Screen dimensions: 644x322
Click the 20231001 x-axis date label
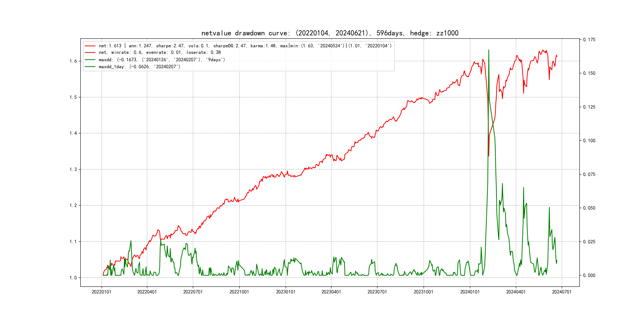[x=423, y=292]
